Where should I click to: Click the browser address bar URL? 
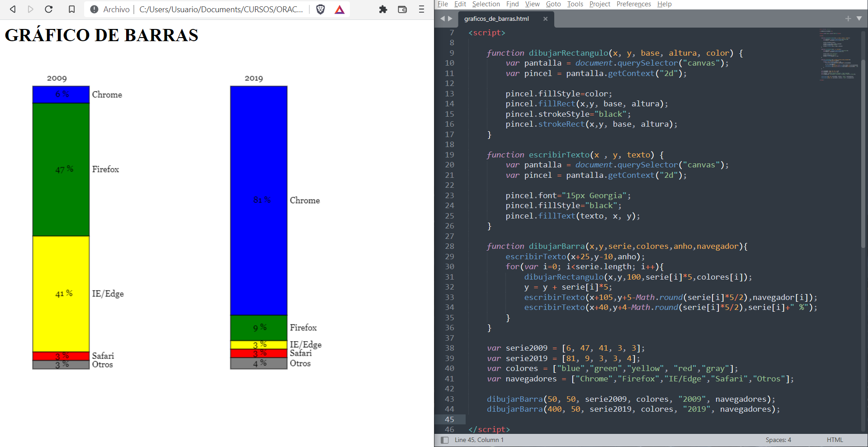(221, 9)
